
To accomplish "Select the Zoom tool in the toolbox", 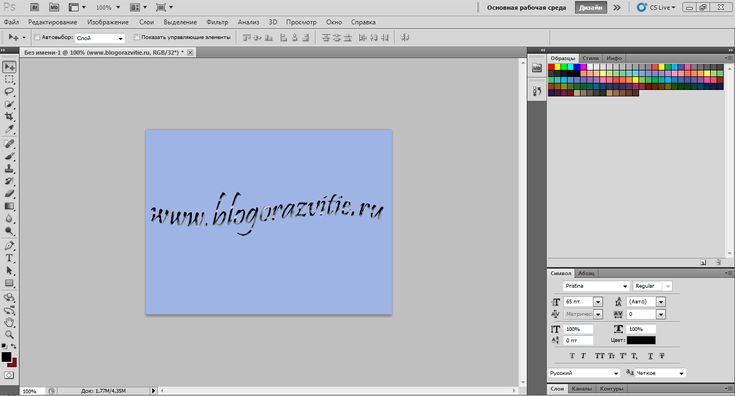I will 9,335.
